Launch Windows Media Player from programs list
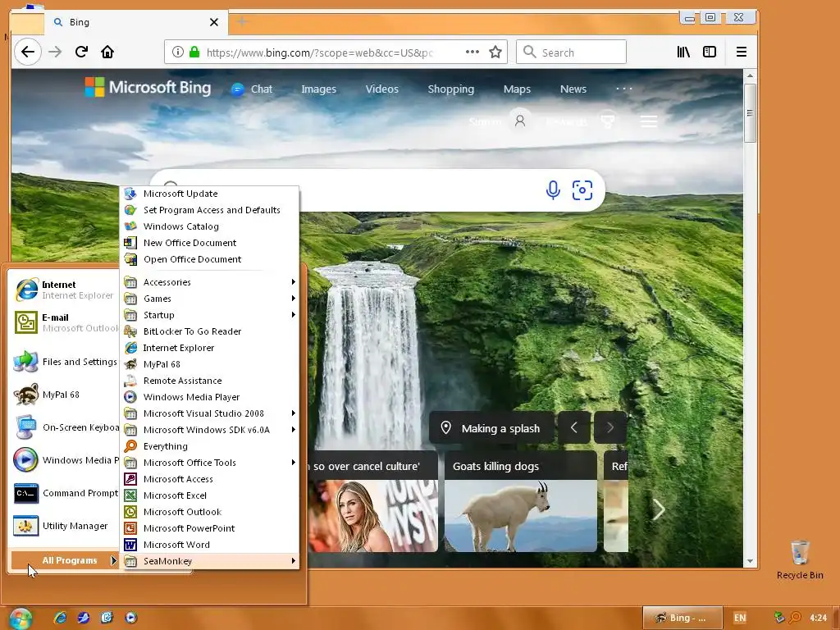The height and width of the screenshot is (630, 840). pos(209,397)
